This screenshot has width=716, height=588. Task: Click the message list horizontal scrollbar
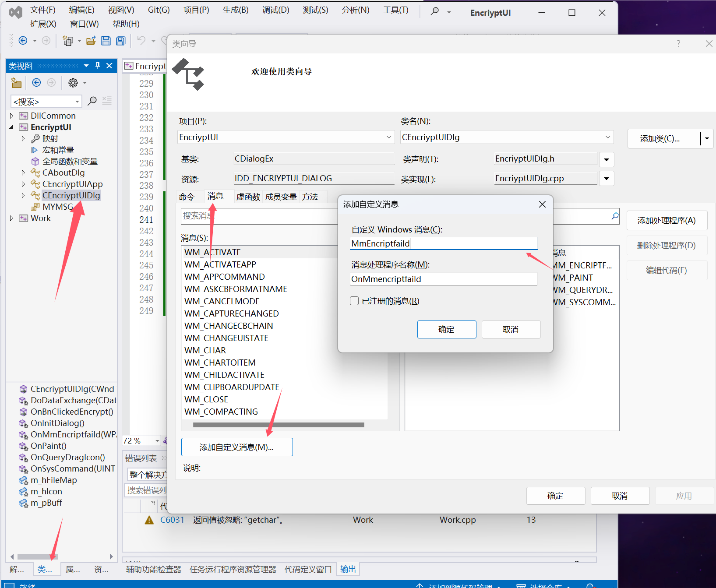tap(279, 425)
